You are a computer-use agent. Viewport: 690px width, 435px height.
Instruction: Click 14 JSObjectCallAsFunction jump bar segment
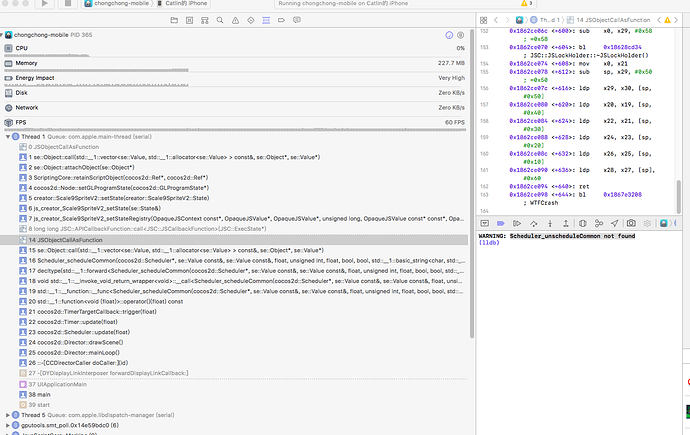click(x=609, y=20)
